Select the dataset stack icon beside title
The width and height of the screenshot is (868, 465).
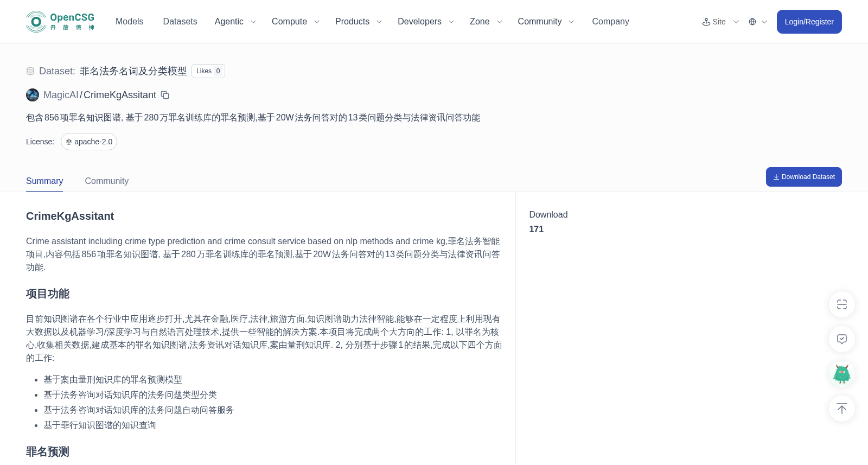tap(30, 71)
